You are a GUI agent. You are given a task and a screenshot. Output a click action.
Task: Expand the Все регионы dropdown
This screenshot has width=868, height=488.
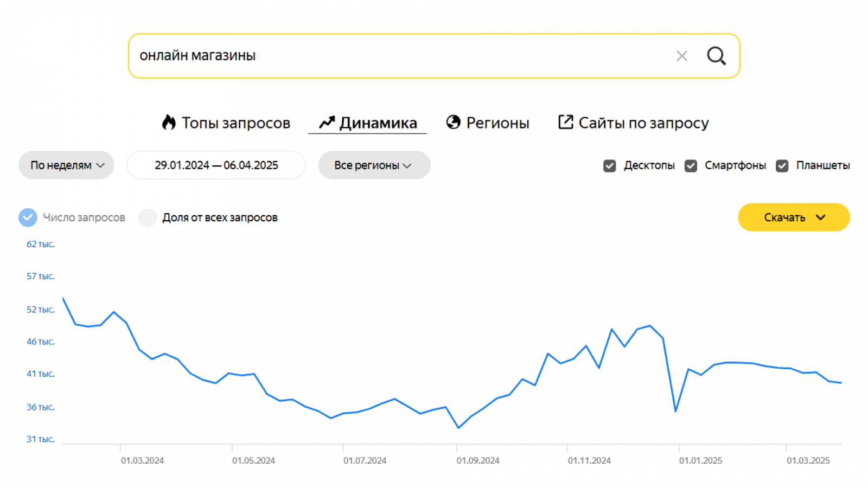[x=374, y=165]
